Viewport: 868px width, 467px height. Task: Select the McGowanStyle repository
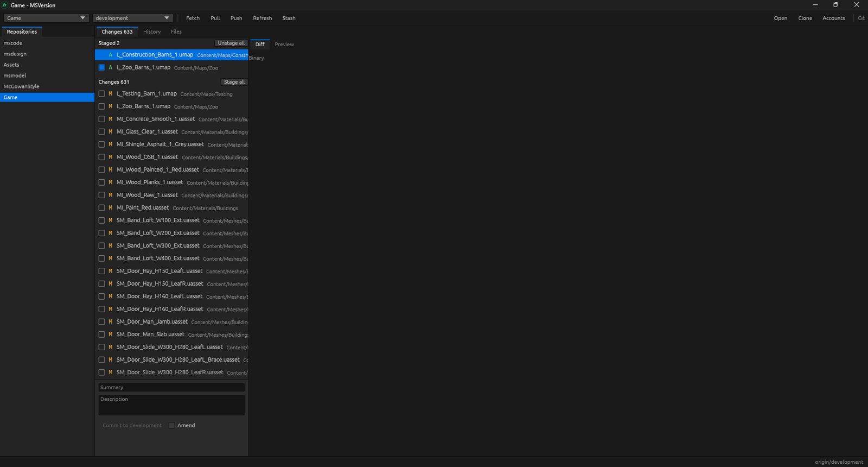[x=47, y=86]
